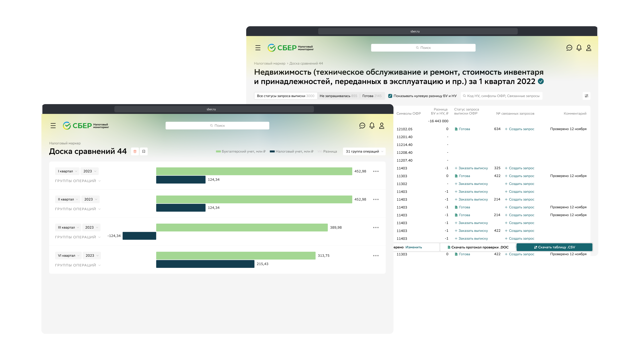Click Скачать таблицу .CSV button

[554, 247]
